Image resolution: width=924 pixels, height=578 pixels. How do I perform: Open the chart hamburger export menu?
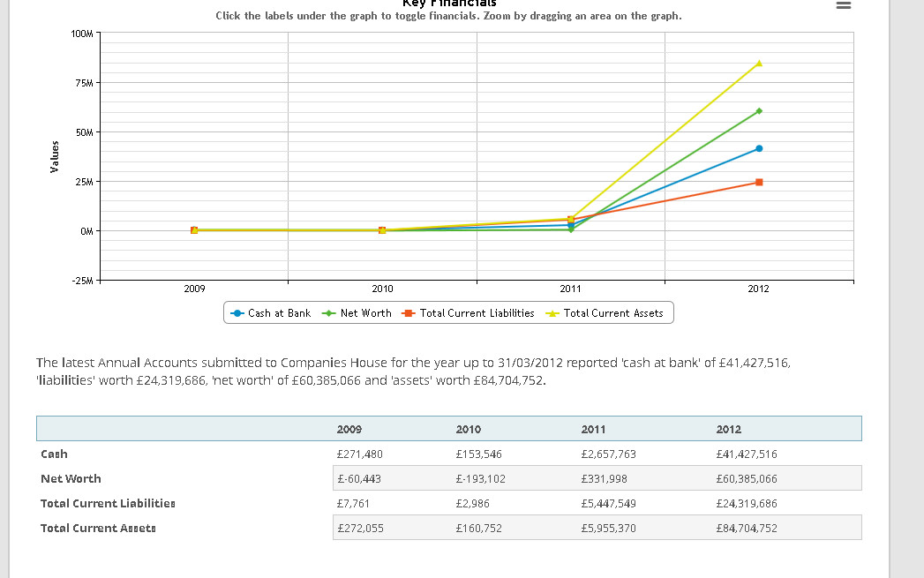pyautogui.click(x=844, y=4)
